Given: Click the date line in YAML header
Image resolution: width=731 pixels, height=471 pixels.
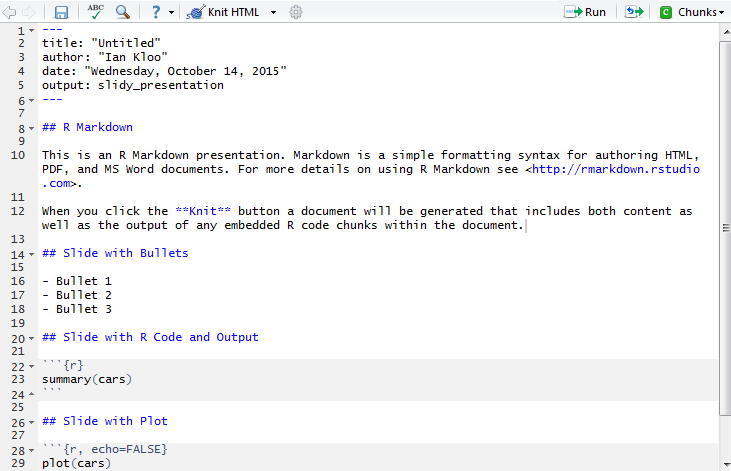Looking at the screenshot, I should point(164,71).
